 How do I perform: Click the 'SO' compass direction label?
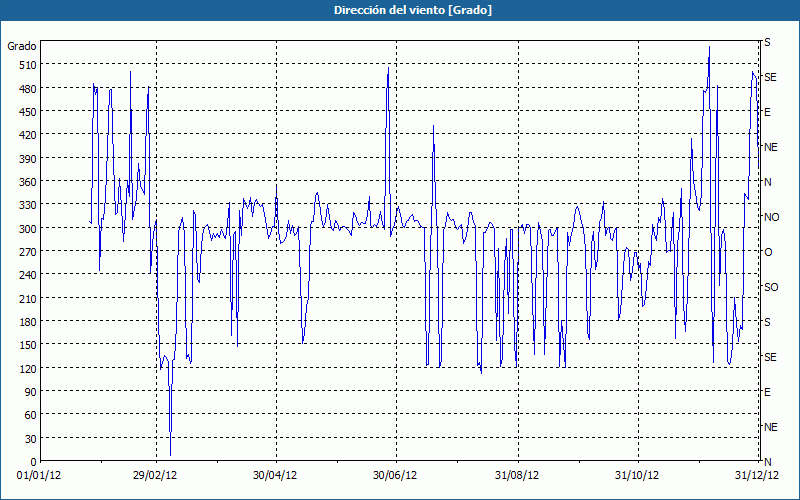point(771,287)
